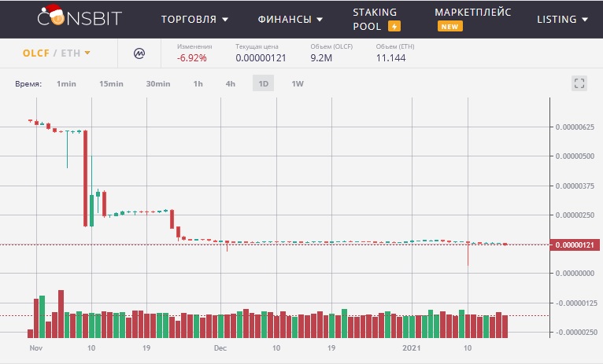603x364 pixels.
Task: Click the -6.92% change value
Action: click(192, 58)
